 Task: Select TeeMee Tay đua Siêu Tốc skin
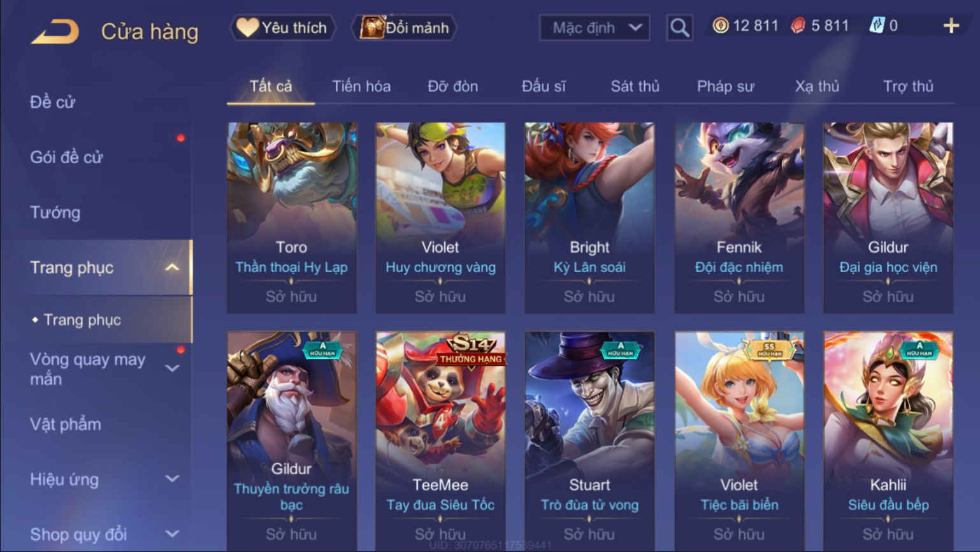pyautogui.click(x=440, y=440)
